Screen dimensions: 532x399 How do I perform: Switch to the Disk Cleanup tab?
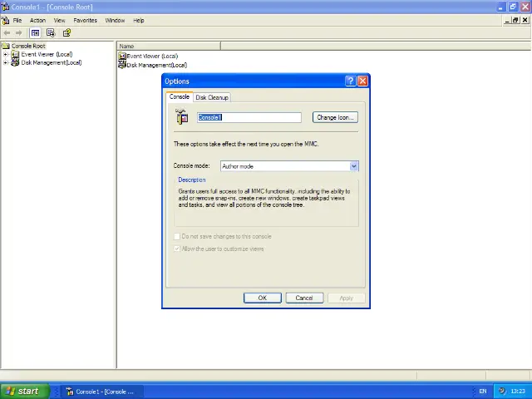tap(212, 97)
